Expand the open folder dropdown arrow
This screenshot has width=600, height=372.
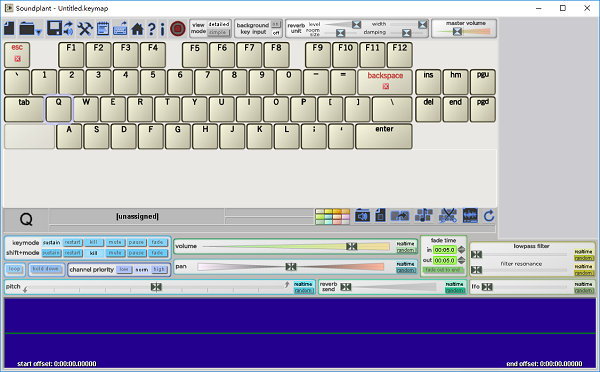tap(39, 33)
